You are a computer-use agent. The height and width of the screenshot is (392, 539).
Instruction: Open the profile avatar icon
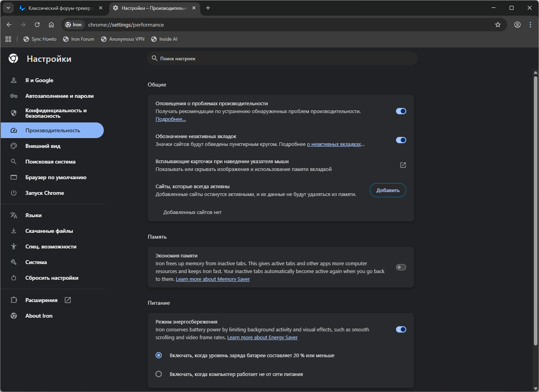(517, 25)
